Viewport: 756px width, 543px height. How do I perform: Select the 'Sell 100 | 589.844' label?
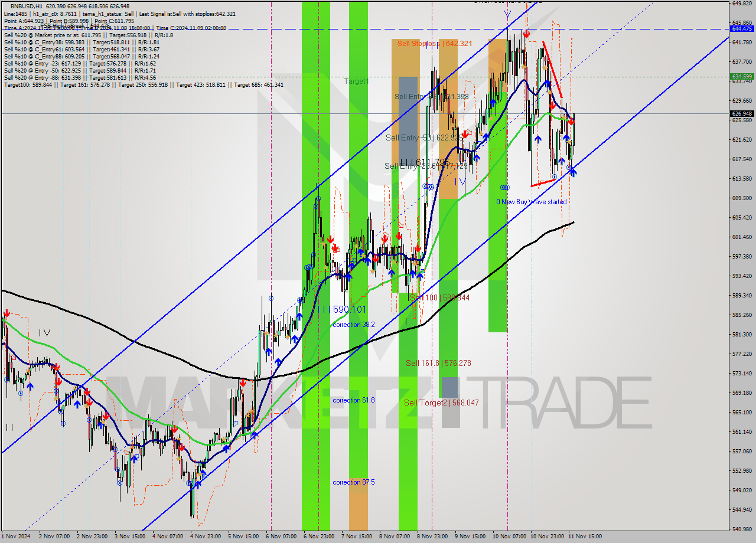440,297
